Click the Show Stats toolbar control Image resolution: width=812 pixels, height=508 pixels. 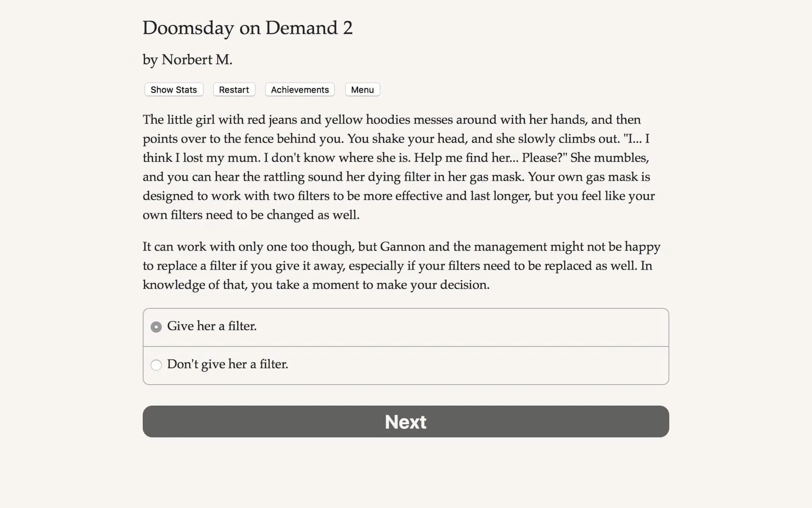point(173,89)
